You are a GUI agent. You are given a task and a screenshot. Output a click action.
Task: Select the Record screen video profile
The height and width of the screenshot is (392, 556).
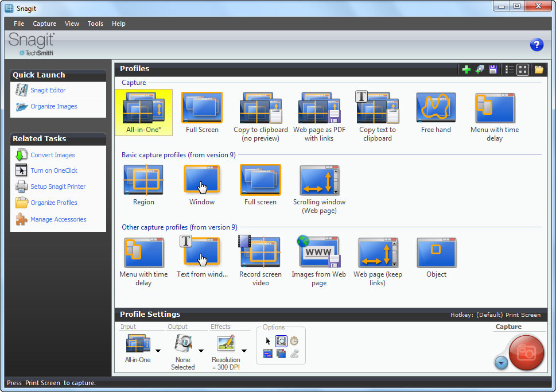(x=260, y=251)
